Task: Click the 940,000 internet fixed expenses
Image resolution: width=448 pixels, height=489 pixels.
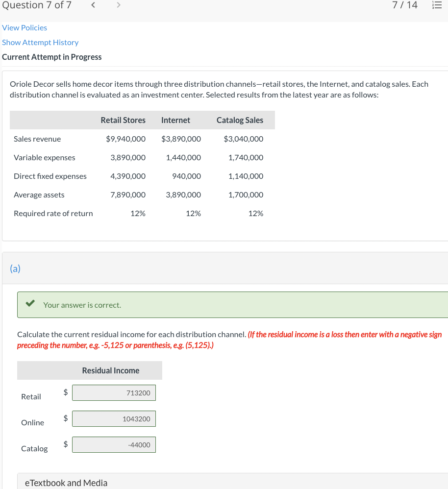Action: tap(187, 176)
